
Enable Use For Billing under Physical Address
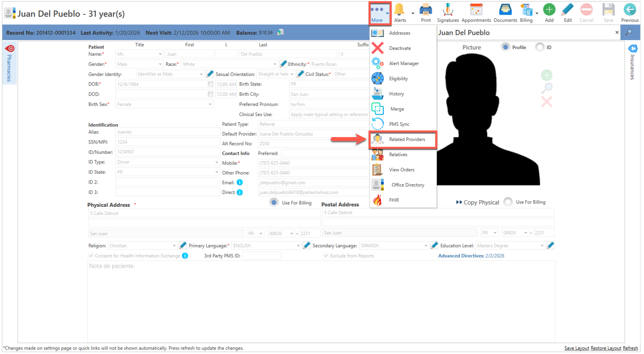click(274, 203)
